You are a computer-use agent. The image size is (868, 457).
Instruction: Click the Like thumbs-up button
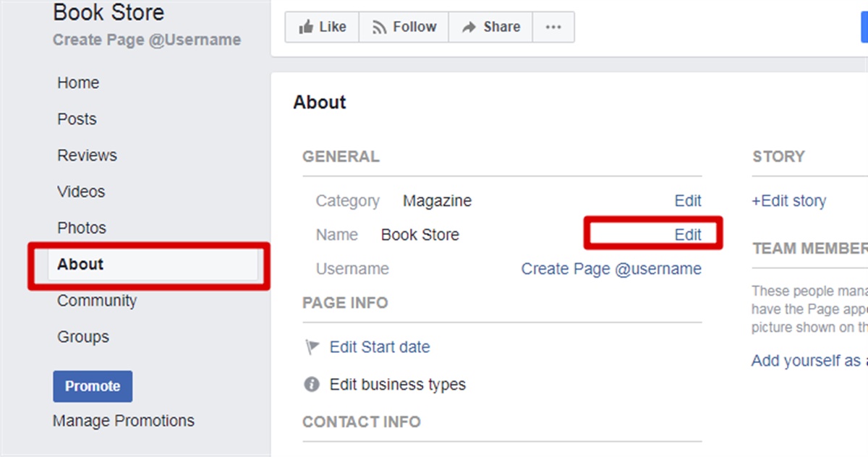point(322,27)
